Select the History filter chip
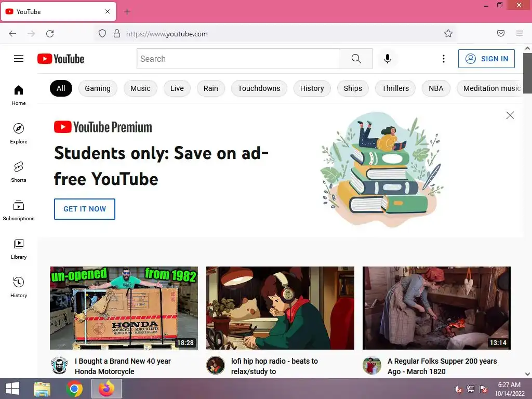The image size is (532, 399). (x=312, y=88)
